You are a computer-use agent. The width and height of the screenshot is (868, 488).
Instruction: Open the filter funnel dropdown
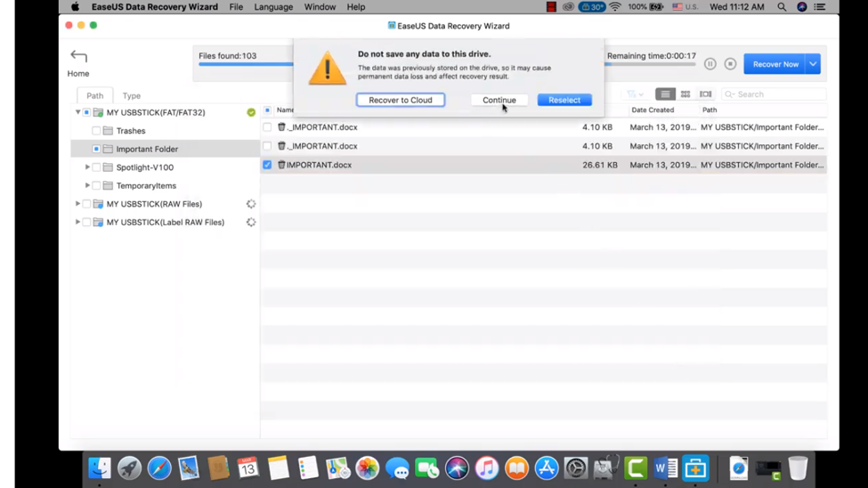point(635,94)
